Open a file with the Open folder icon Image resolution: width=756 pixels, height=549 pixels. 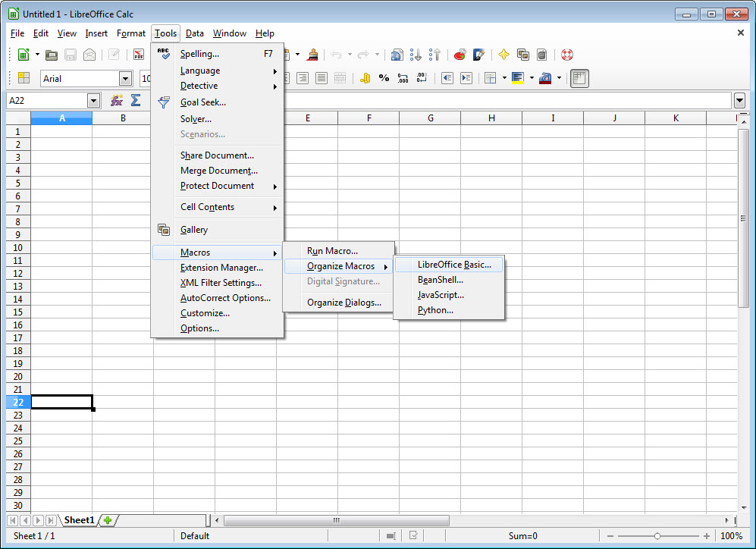[52, 55]
